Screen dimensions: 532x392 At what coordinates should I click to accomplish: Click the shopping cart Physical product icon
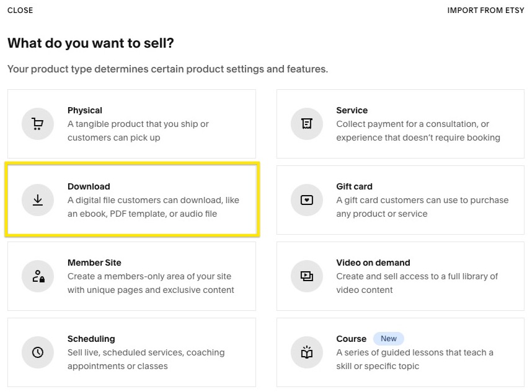click(x=37, y=124)
